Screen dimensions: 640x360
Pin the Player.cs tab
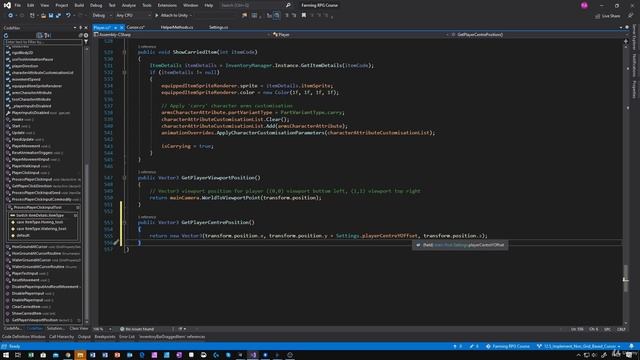[x=116, y=27]
